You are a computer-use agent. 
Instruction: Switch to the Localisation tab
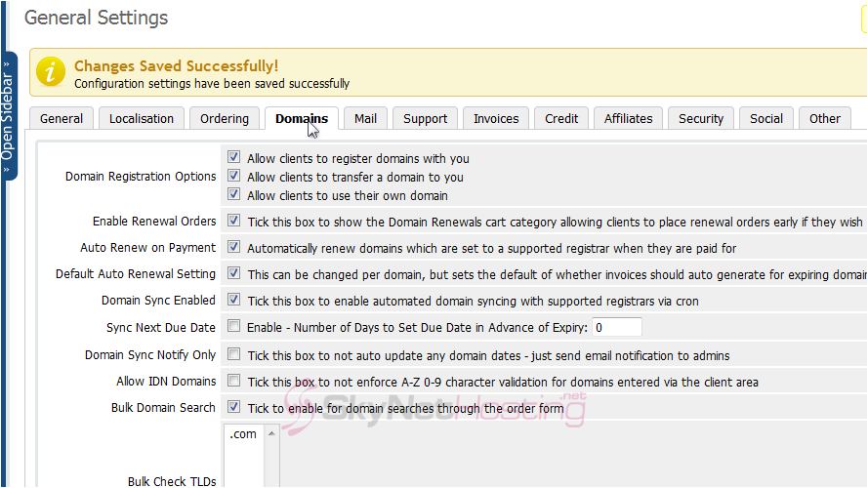[142, 118]
